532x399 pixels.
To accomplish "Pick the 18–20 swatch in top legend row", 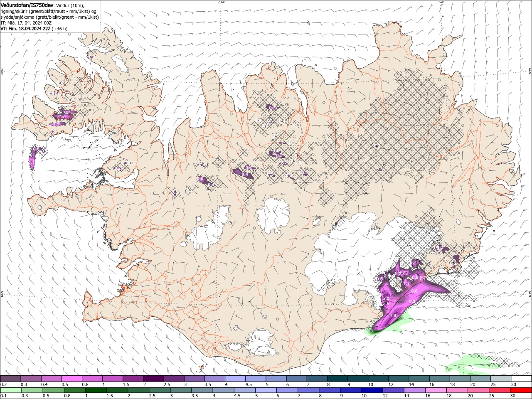I will click(460, 379).
